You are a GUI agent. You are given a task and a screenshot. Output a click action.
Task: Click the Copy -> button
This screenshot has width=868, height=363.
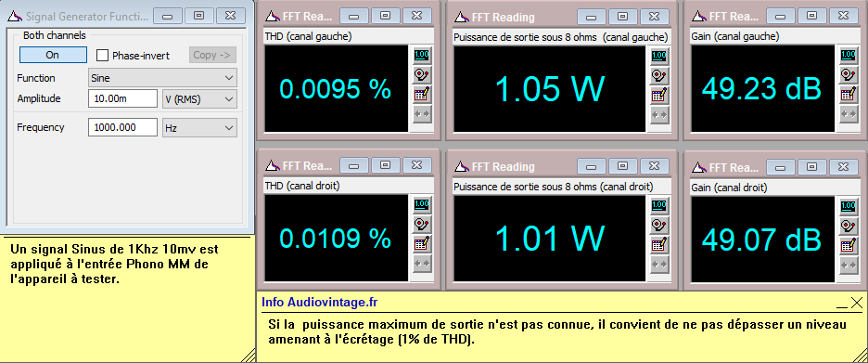click(213, 55)
